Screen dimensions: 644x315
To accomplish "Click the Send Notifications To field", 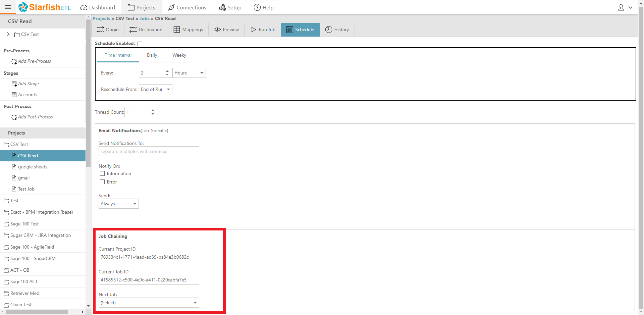I will pyautogui.click(x=149, y=151).
